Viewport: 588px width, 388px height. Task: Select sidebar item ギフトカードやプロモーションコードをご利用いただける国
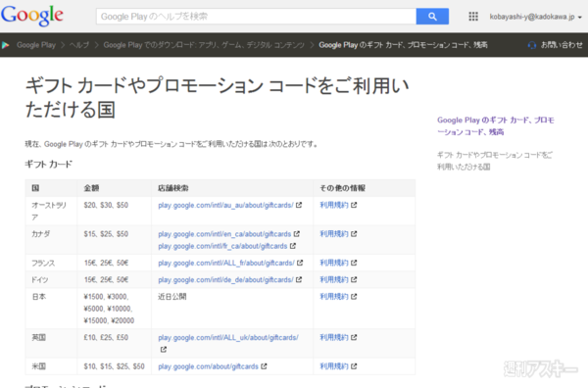495,161
